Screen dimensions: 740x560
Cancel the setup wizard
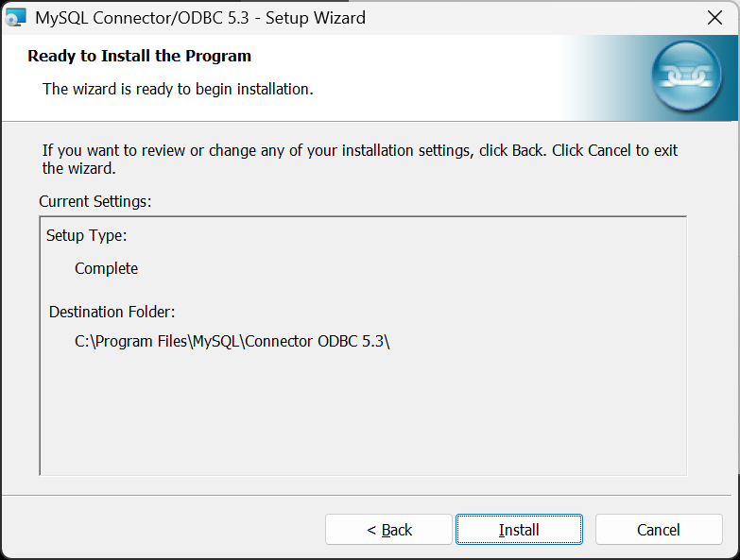pyautogui.click(x=659, y=530)
